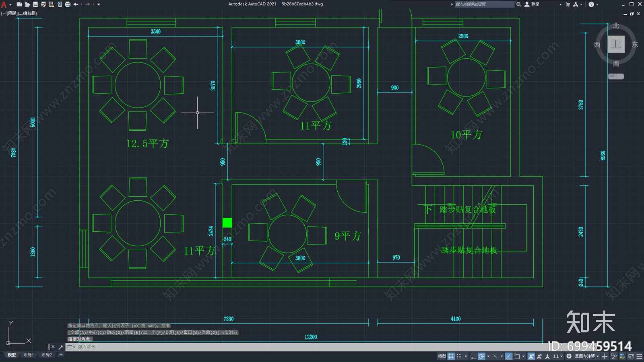The height and width of the screenshot is (362, 644).
Task: Switch to the 布局2 layout tab
Action: click(47, 355)
